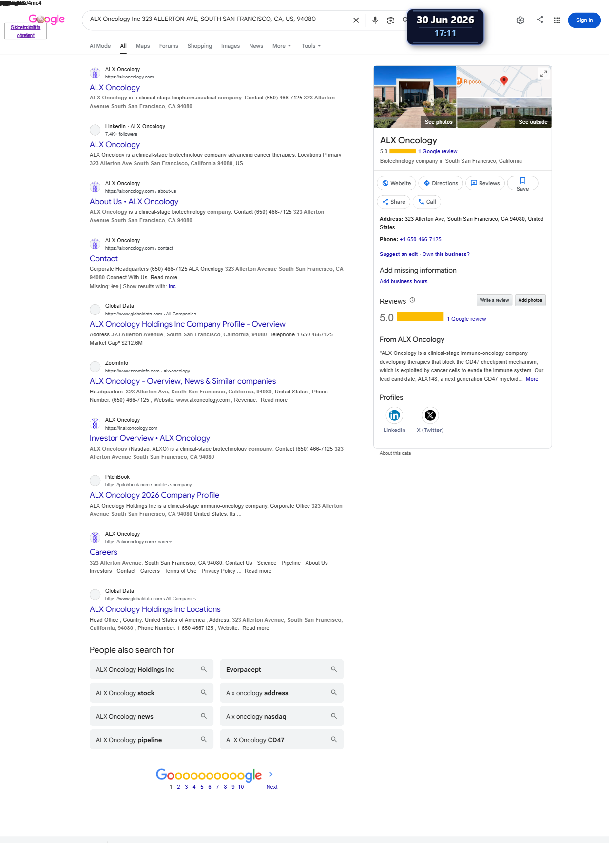Open Quick settings gear icon
This screenshot has width=616, height=843.
[520, 20]
